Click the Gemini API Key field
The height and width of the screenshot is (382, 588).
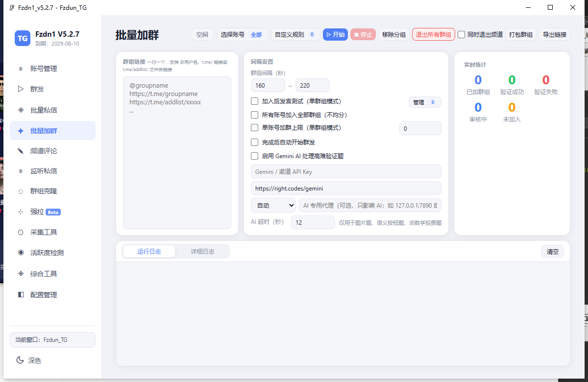point(346,171)
